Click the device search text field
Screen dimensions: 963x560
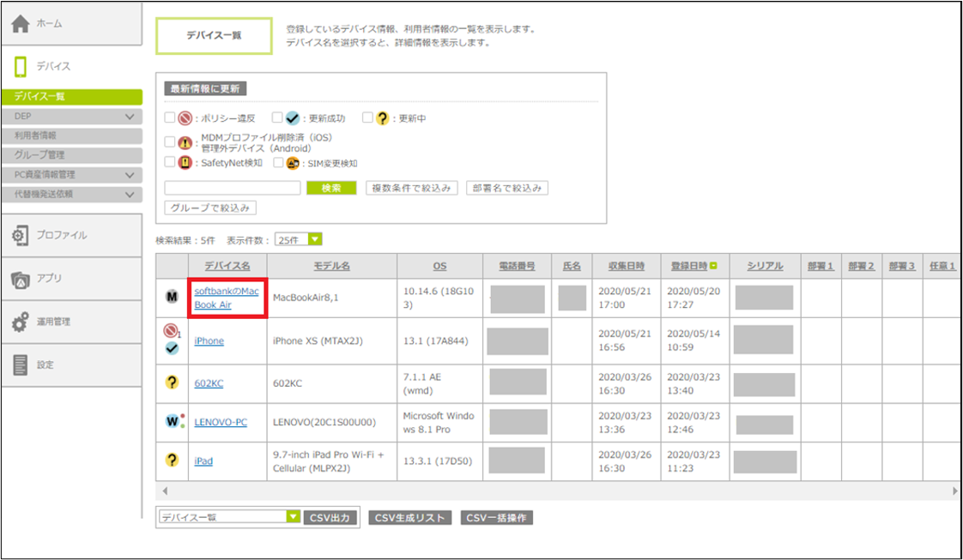[232, 188]
